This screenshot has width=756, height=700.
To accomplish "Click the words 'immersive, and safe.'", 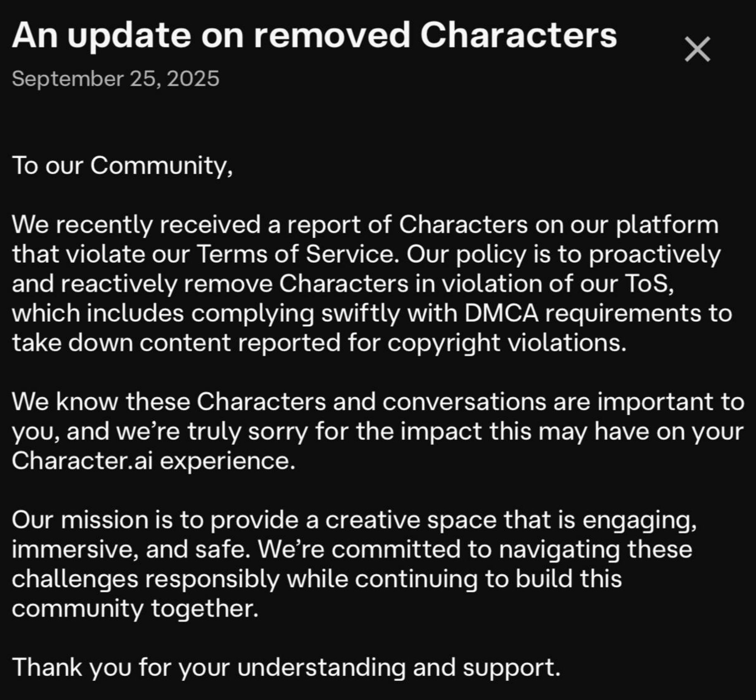I will click(x=131, y=549).
